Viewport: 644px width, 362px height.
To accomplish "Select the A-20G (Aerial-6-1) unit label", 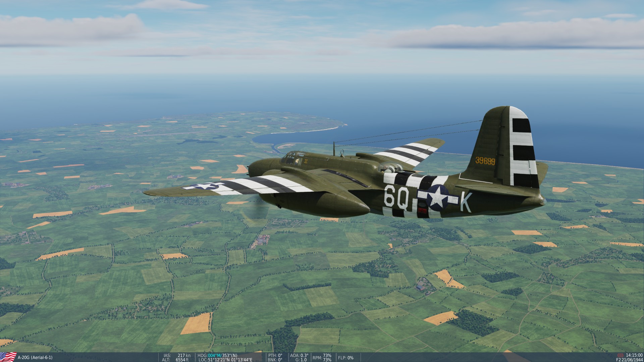I will [35, 358].
